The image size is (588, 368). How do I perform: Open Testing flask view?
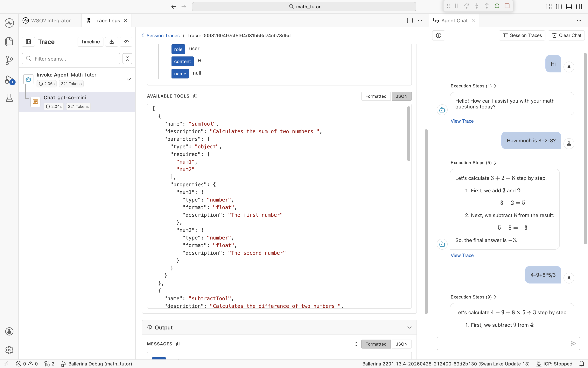9,98
